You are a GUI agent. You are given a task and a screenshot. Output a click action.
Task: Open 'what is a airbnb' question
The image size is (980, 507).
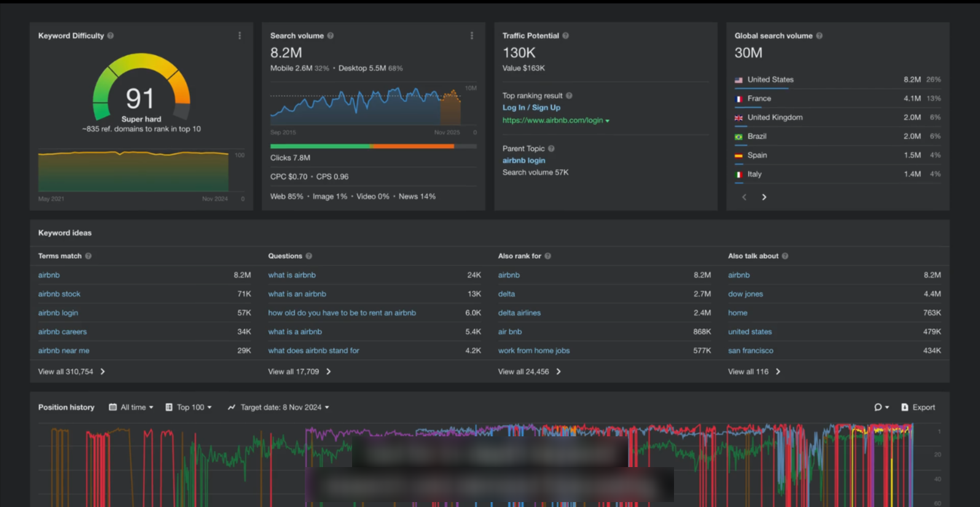tap(295, 332)
